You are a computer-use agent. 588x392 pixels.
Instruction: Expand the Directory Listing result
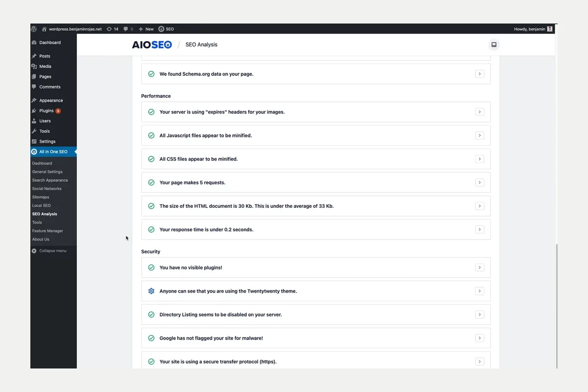click(x=480, y=315)
